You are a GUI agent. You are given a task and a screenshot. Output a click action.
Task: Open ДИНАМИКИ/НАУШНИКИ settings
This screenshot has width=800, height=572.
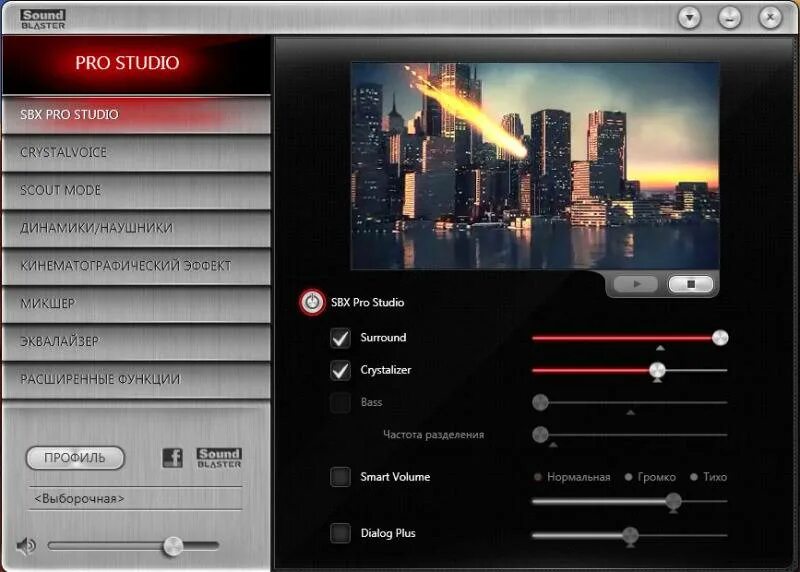[136, 228]
